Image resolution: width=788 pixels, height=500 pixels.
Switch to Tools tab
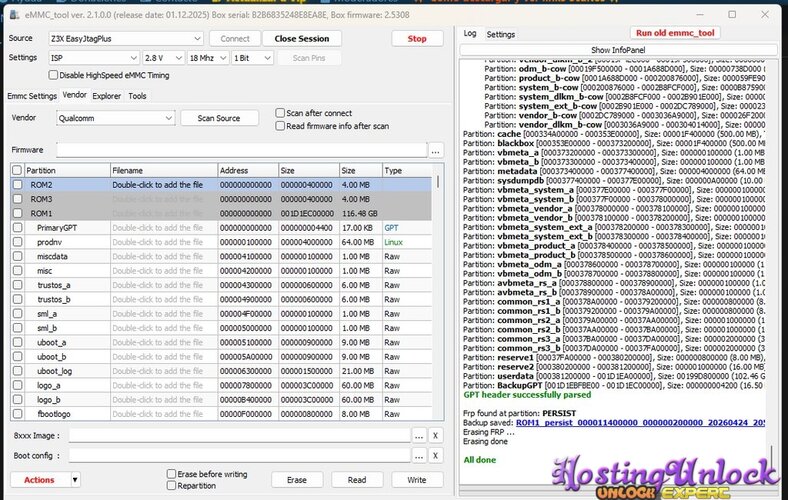137,96
